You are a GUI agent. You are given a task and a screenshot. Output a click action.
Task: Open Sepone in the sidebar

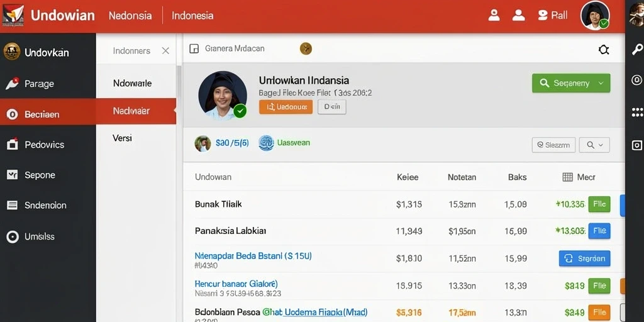[x=48, y=175]
